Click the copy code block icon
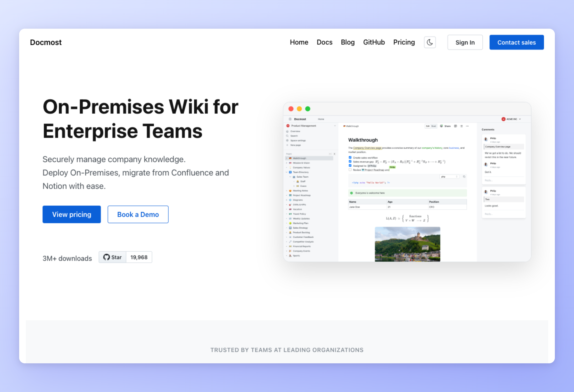The width and height of the screenshot is (574, 392). click(x=464, y=177)
